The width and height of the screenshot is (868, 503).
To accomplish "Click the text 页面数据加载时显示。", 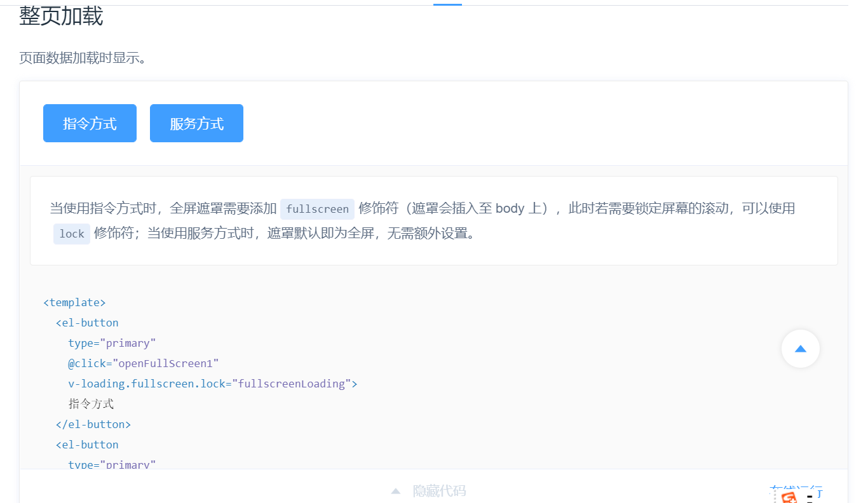I will pos(83,58).
